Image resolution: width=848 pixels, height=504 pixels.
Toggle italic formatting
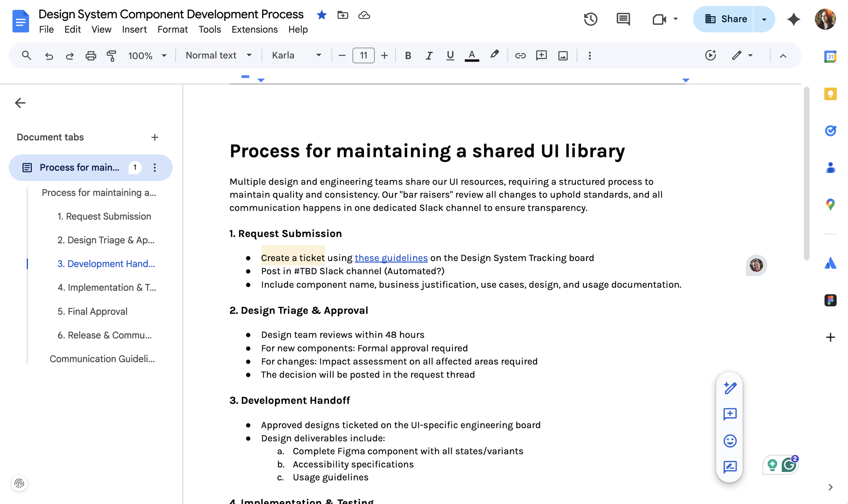click(429, 55)
